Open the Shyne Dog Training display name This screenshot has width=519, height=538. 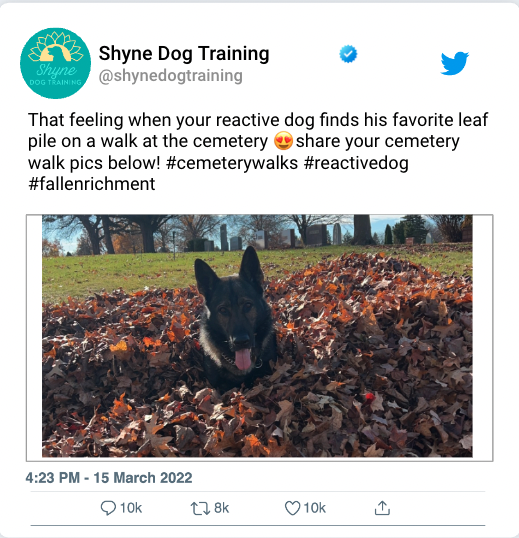coord(184,54)
